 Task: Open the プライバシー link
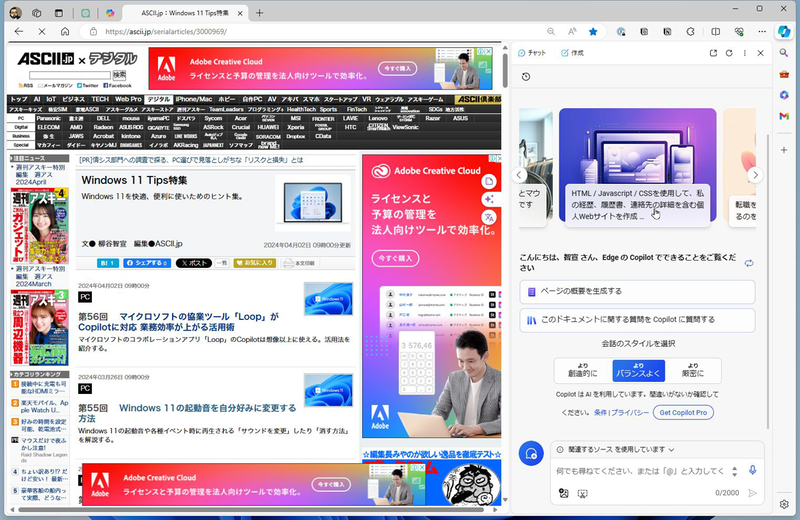(630, 412)
